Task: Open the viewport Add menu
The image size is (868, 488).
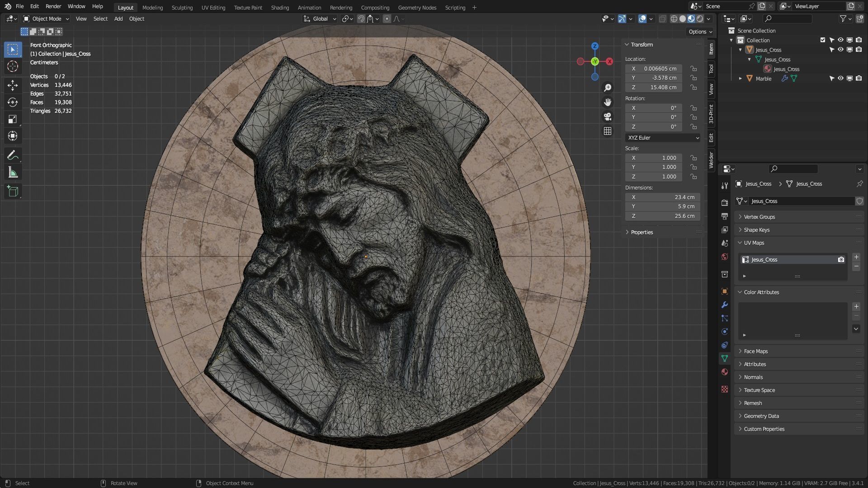Action: [118, 19]
